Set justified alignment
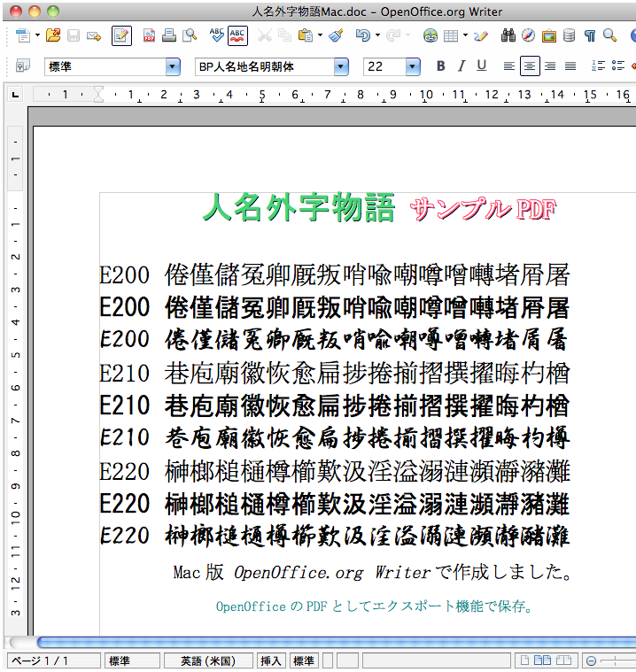 (570, 66)
